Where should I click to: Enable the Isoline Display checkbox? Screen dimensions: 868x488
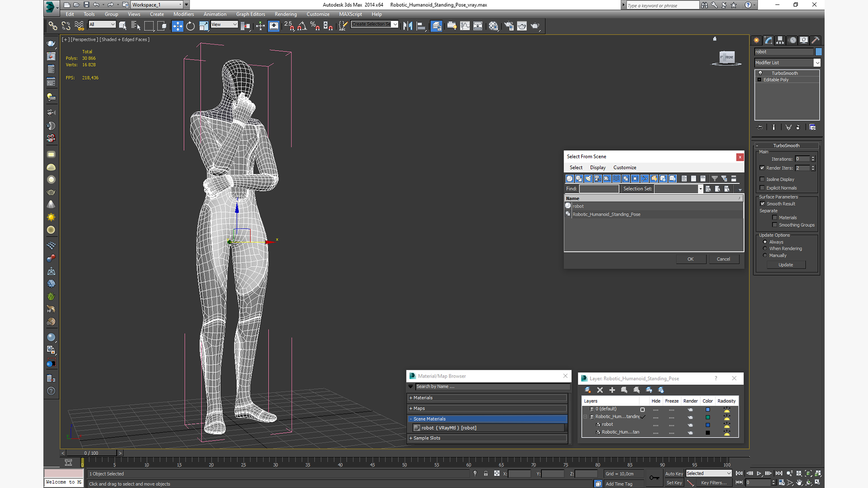763,179
